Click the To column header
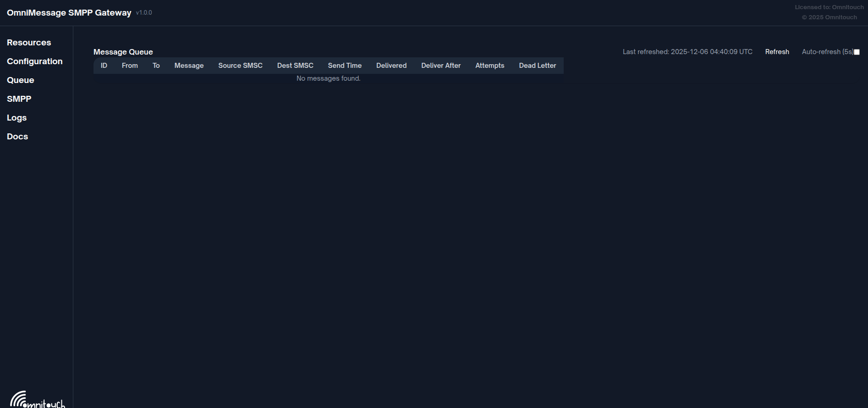The height and width of the screenshot is (408, 868). pos(156,66)
